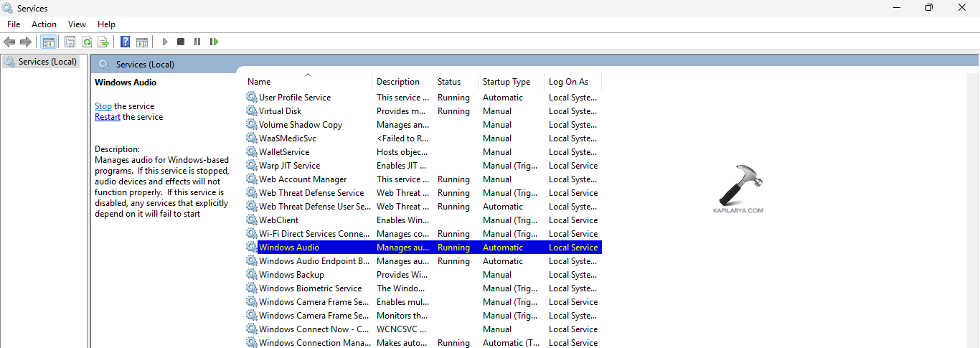
Task: Click the Back arrow in the toolbar
Action: 9,42
